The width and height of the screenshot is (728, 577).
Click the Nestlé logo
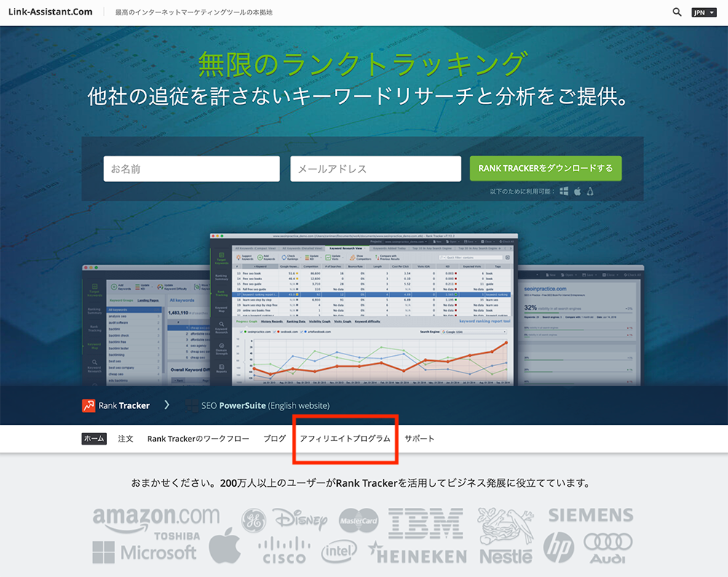coord(506,536)
